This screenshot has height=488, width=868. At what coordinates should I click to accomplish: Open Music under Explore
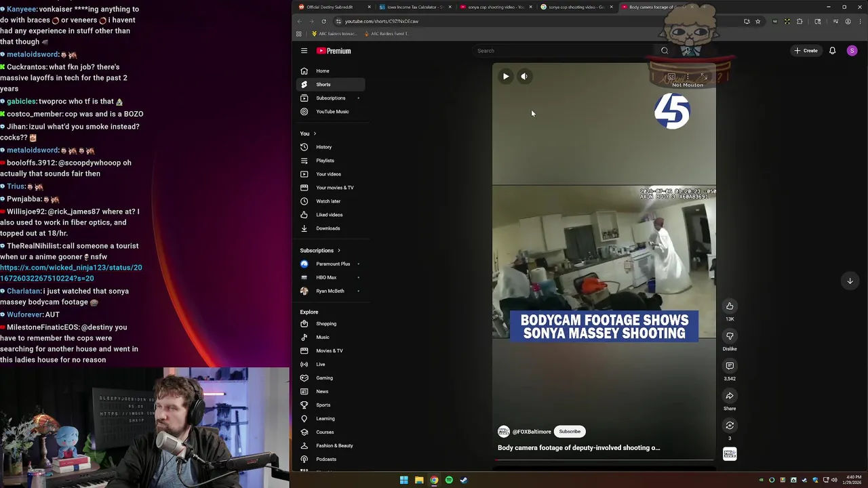[331, 338]
